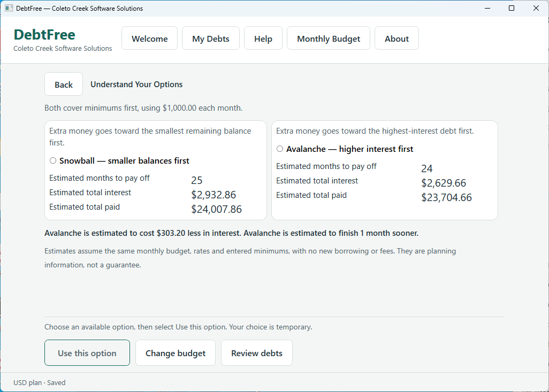Click the USD plan · Saved status text
This screenshot has width=549, height=392.
[x=40, y=382]
